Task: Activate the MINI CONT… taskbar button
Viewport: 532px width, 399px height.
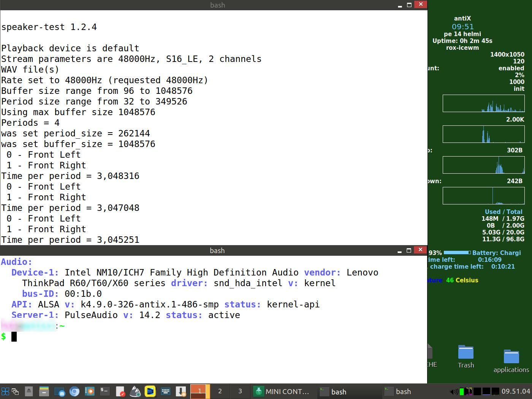Action: 283,391
